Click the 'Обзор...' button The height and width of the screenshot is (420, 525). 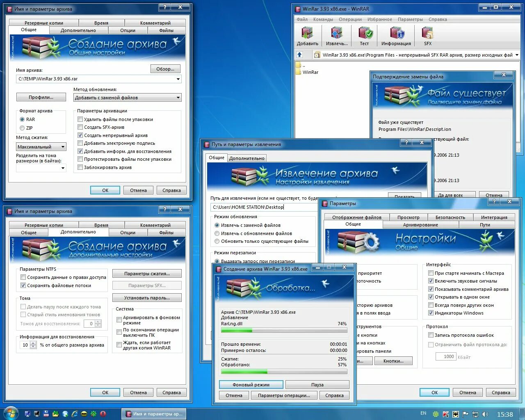point(165,69)
